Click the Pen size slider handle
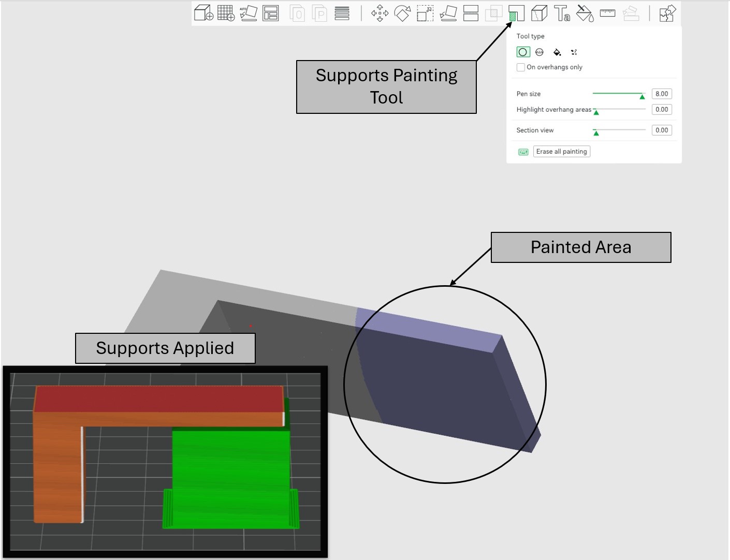730x560 pixels. (x=642, y=96)
